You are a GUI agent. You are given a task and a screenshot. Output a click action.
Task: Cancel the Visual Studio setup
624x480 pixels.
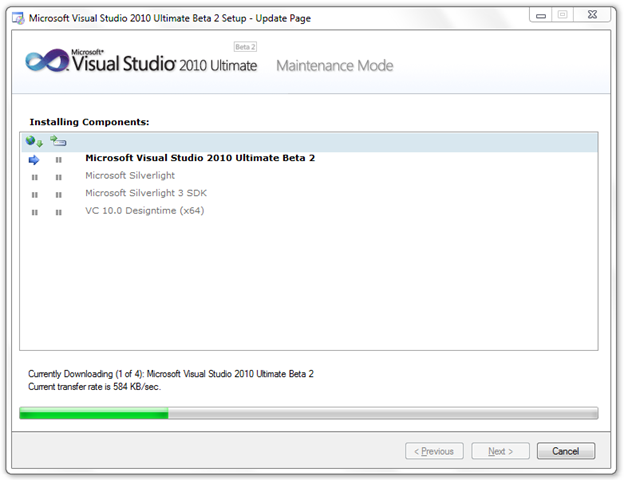(x=566, y=451)
